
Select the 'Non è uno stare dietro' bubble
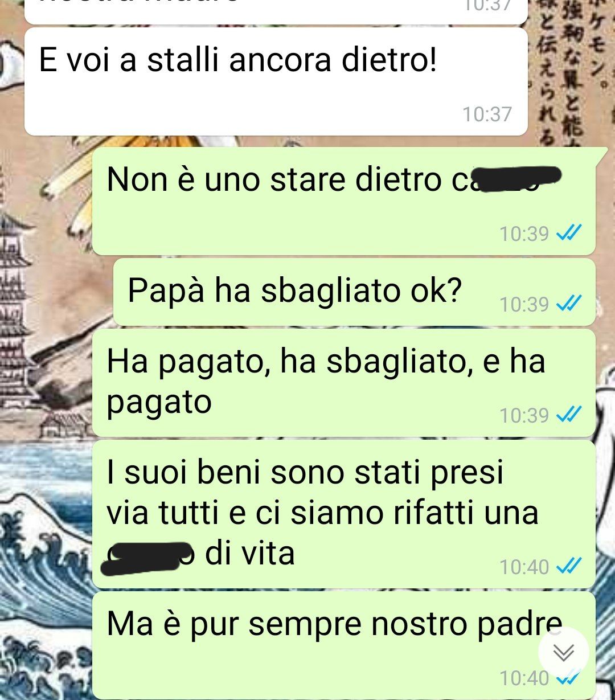click(x=344, y=201)
